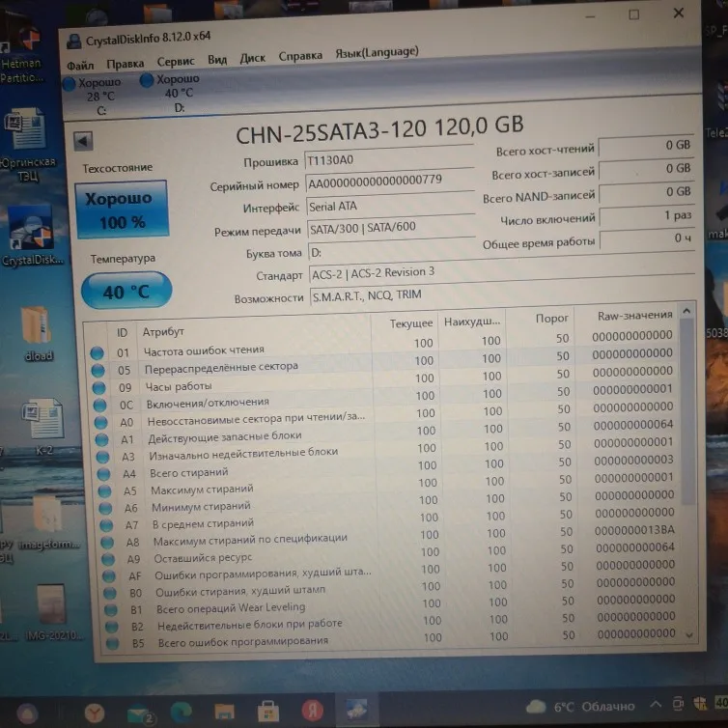Open Yandex Browser from the taskbar
Screen dimensions: 728x728
point(95,712)
